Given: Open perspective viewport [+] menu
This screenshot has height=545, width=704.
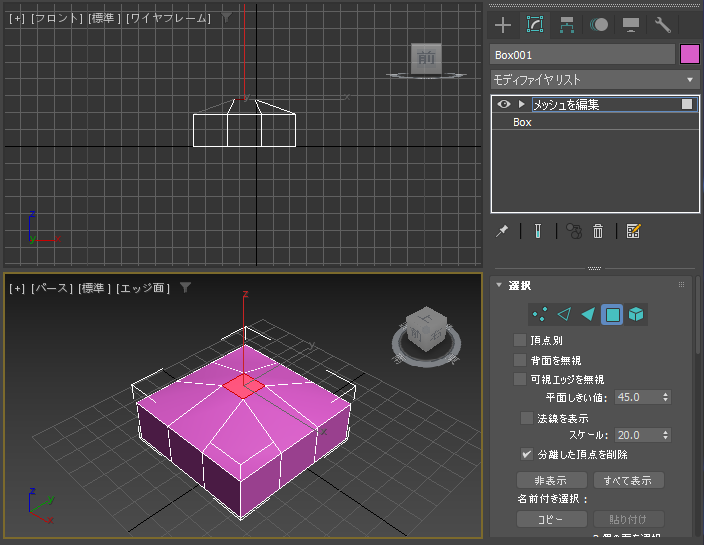Looking at the screenshot, I should point(17,288).
